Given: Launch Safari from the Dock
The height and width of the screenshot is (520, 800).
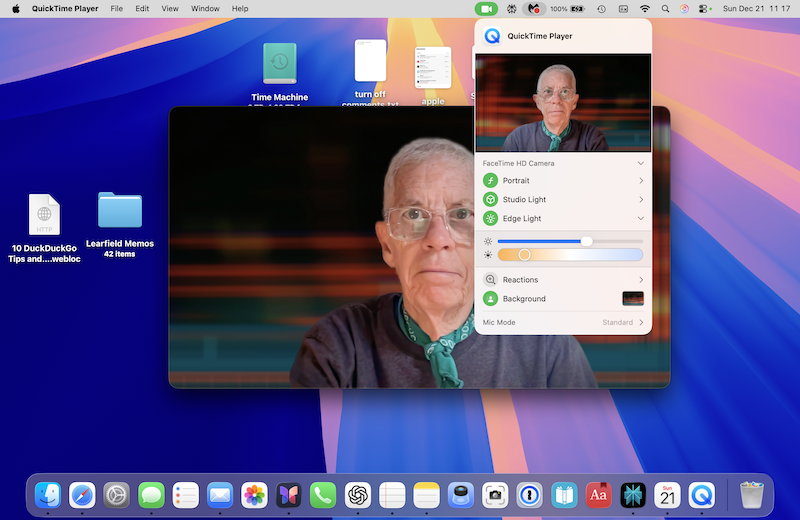Looking at the screenshot, I should 82,494.
